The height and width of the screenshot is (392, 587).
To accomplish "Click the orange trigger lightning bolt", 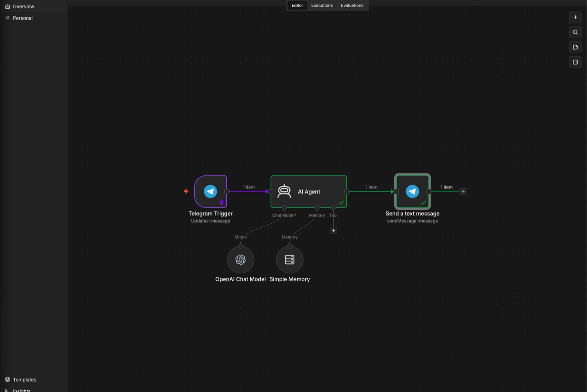I will click(x=186, y=191).
